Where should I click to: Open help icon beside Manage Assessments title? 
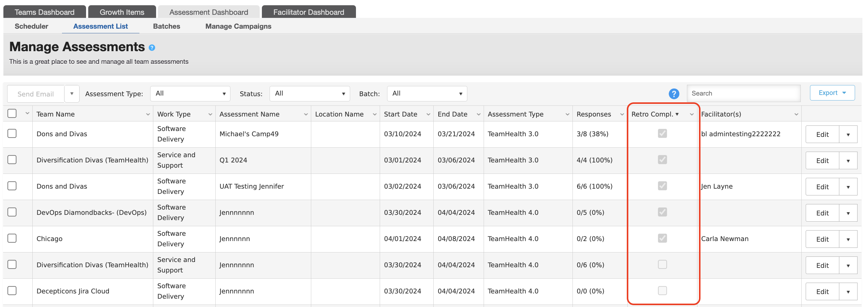152,47
